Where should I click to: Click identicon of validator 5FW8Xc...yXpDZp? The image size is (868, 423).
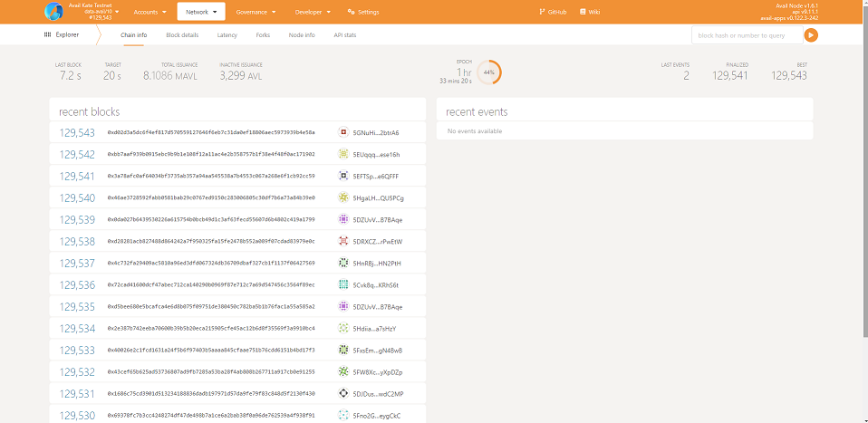[x=343, y=371]
